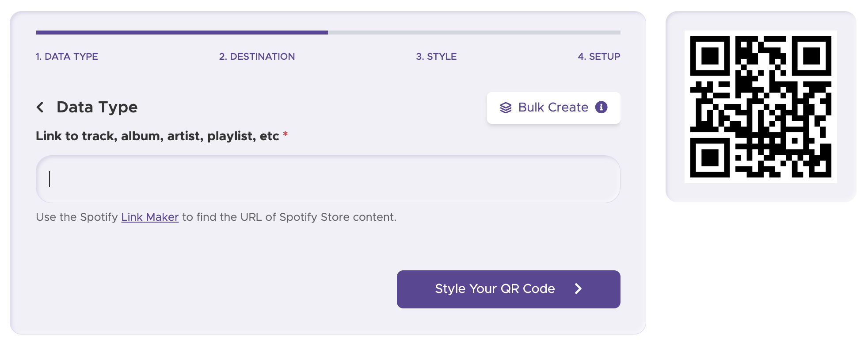
Task: Open the '4. SETUP' step
Action: [599, 57]
